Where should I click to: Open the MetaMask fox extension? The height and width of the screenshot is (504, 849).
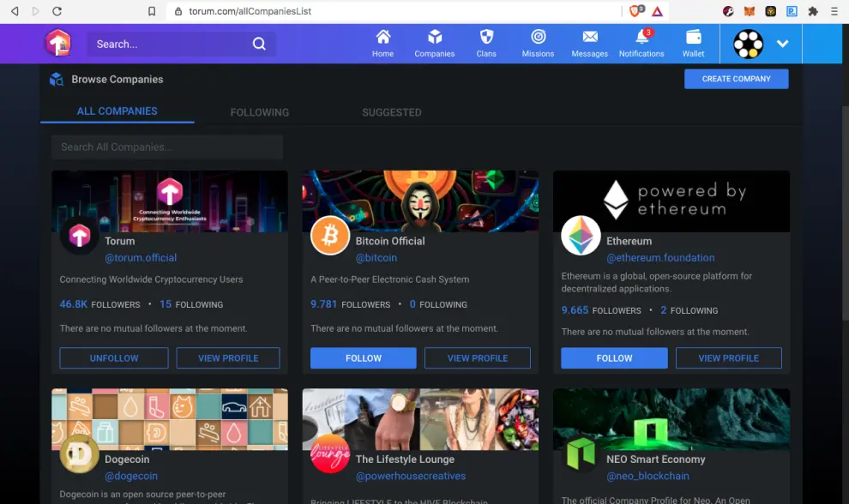[x=750, y=11]
